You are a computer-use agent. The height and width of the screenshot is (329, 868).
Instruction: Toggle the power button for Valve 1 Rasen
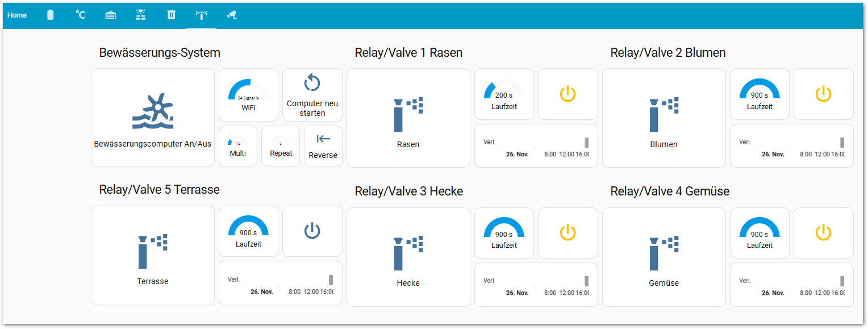tap(567, 94)
